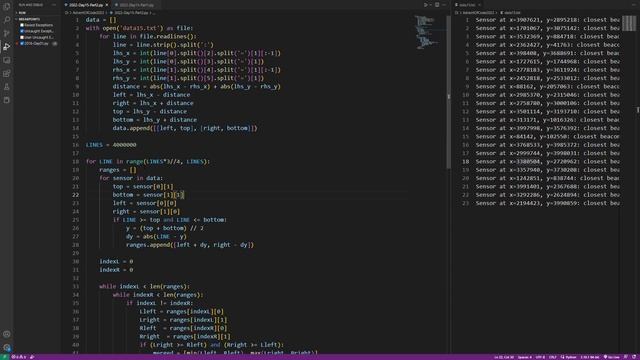Screen dimensions: 640x360
Task: Close the data15.txt tab
Action: pos(479,5)
